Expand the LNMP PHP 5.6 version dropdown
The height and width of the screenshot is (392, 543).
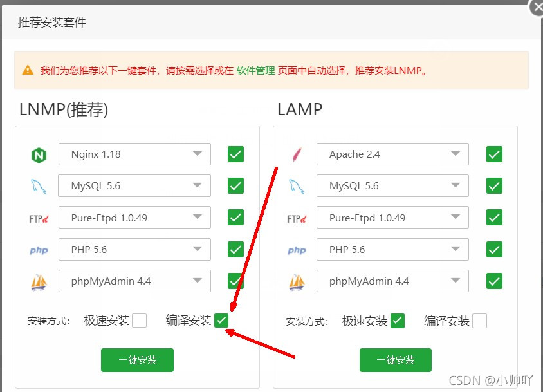click(x=134, y=250)
